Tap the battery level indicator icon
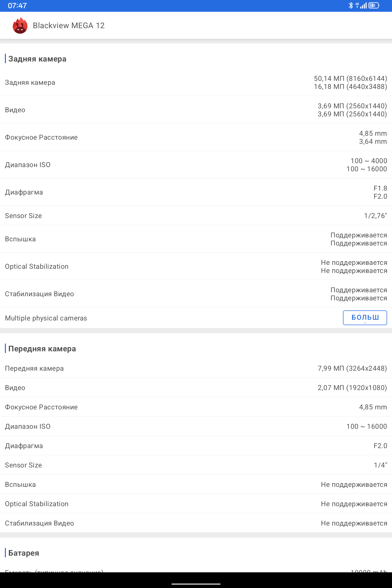Screen dimensions: 392x588 [374, 5]
